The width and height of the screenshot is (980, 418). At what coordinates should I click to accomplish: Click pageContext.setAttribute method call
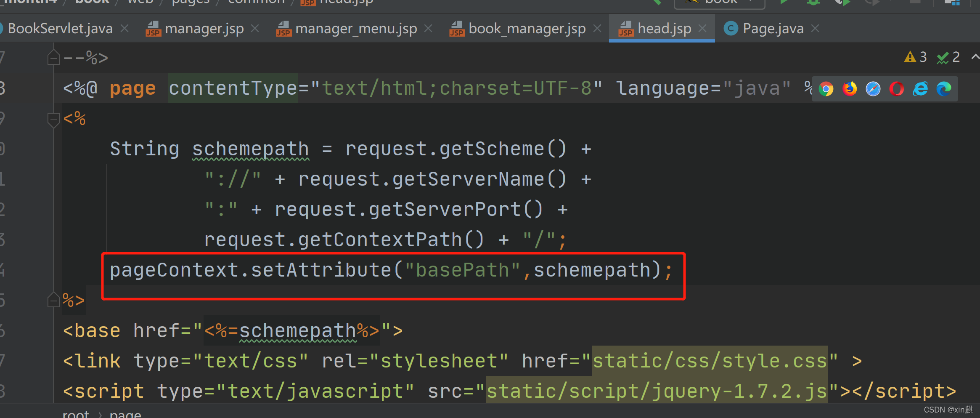pyautogui.click(x=251, y=270)
